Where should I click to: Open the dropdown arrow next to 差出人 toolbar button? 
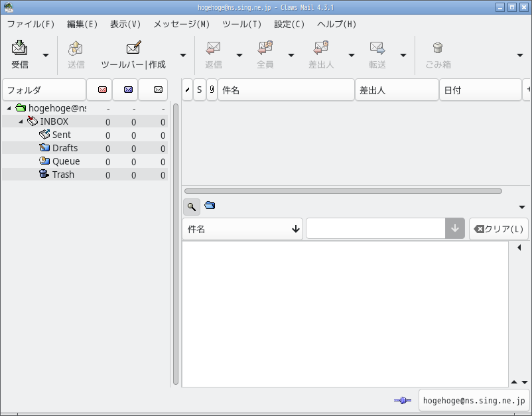tap(352, 55)
